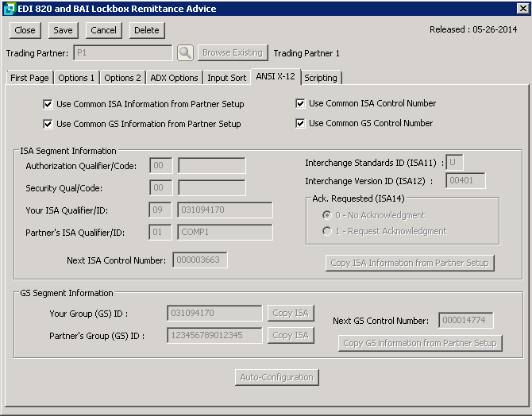Image resolution: width=532 pixels, height=416 pixels.
Task: Toggle Use Common ISA Information from Partner Setup
Action: pos(48,104)
